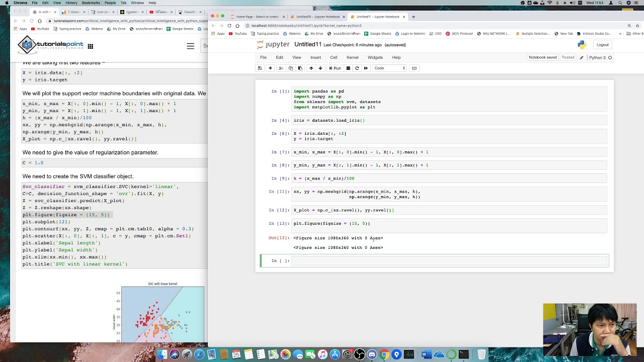The width and height of the screenshot is (644, 362).
Task: Copy selected cells in the Jupyter toolbar
Action: click(x=291, y=68)
